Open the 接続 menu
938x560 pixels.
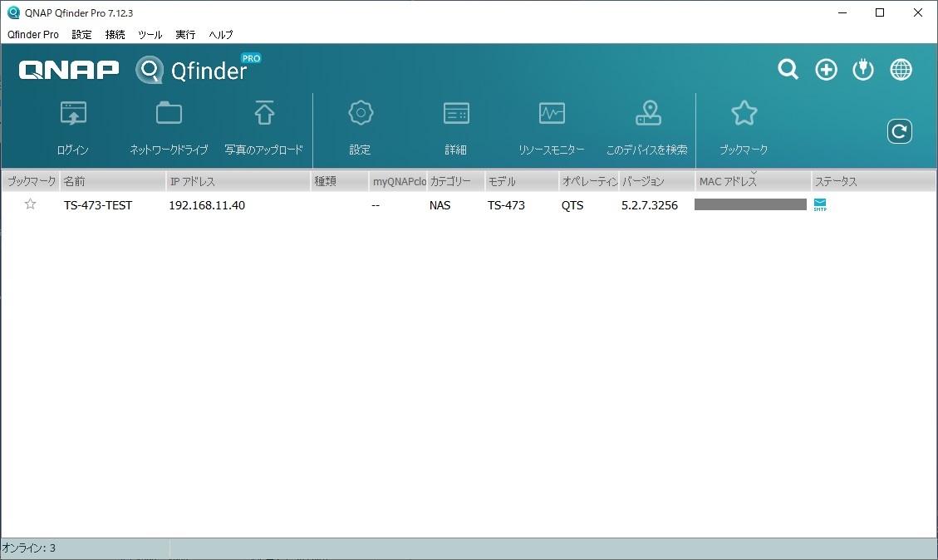pyautogui.click(x=115, y=35)
